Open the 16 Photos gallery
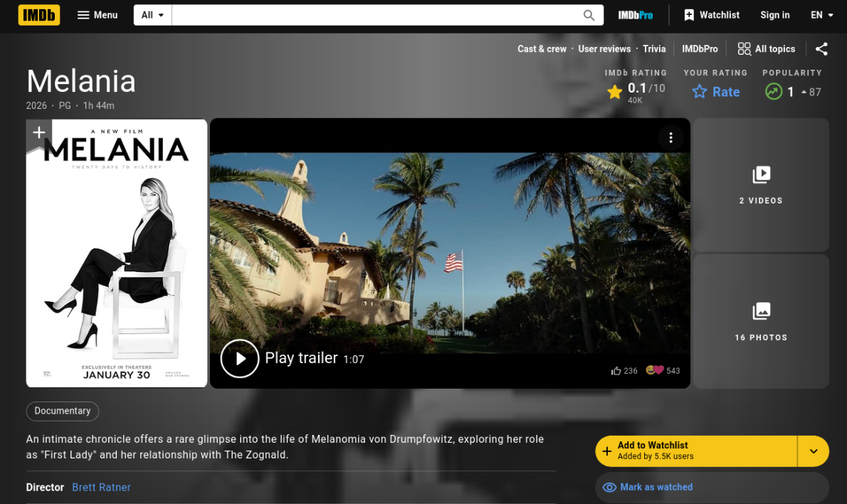The image size is (847, 504). pyautogui.click(x=761, y=322)
